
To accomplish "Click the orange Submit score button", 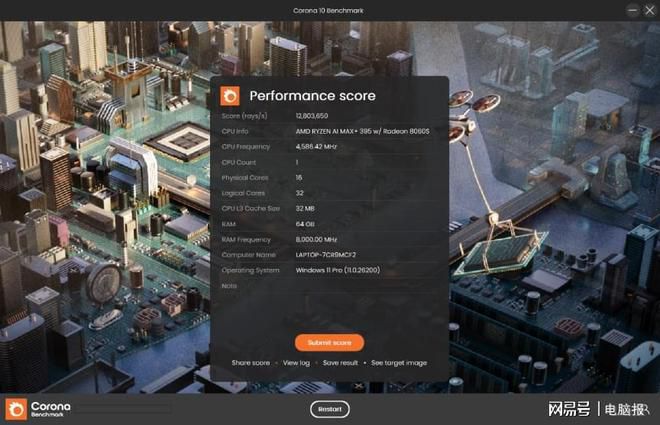I will 330,343.
